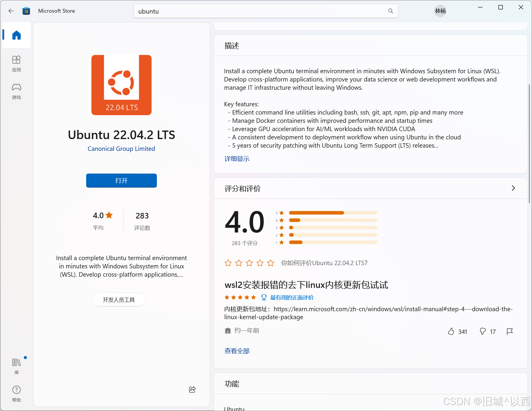The width and height of the screenshot is (532, 411).
Task: Open the 库 (Library) sidebar item
Action: tap(17, 366)
